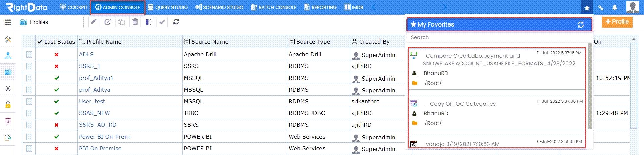Click the + Profile button
Viewport: 644px width, 155px height.
(617, 22)
